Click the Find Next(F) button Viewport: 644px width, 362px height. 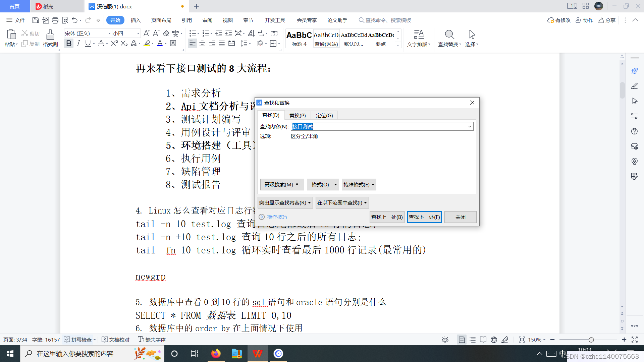point(424,217)
